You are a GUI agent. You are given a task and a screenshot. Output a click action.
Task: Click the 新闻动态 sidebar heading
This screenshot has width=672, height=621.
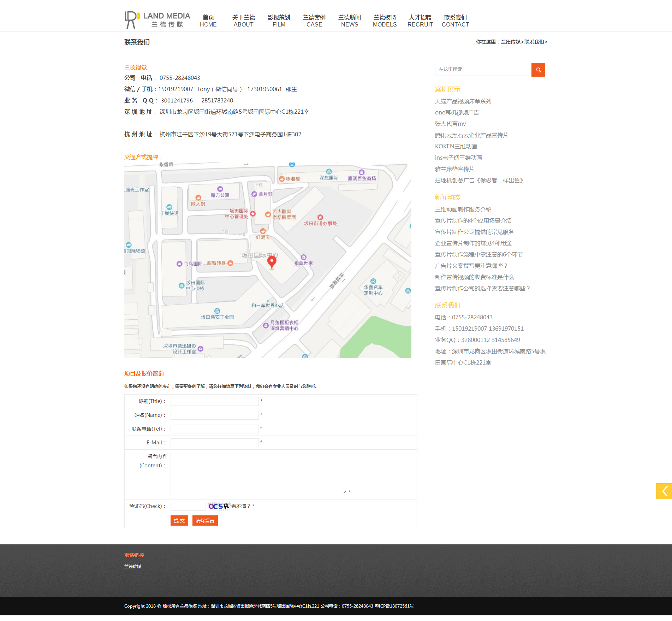coord(448,197)
